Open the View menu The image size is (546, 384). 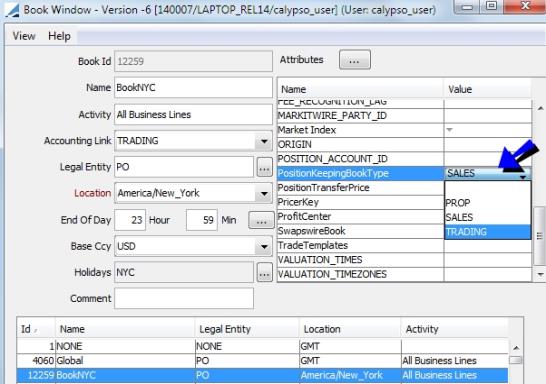(x=24, y=36)
